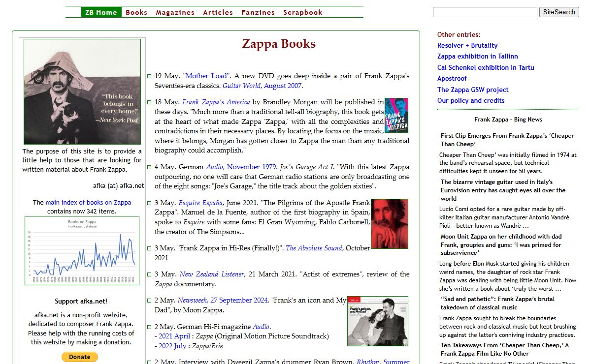Follow the Mother Load link
Viewport: 591px width, 364px height.
coord(206,76)
